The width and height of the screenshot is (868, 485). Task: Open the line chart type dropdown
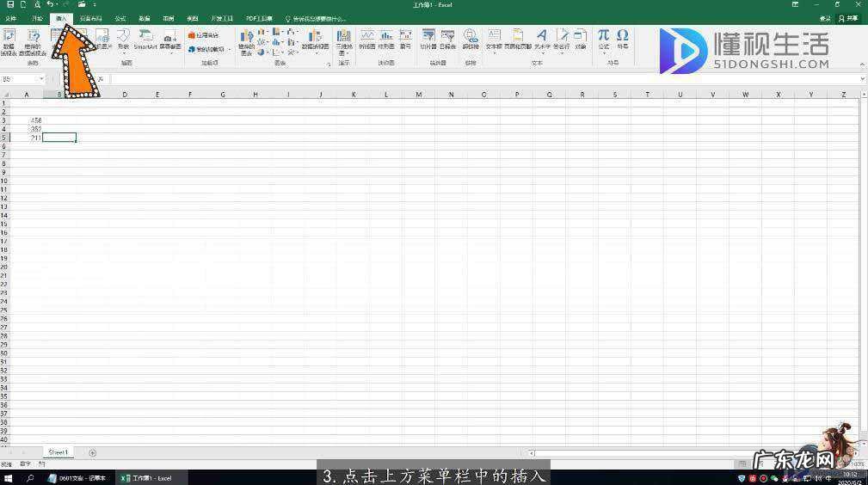coord(262,42)
